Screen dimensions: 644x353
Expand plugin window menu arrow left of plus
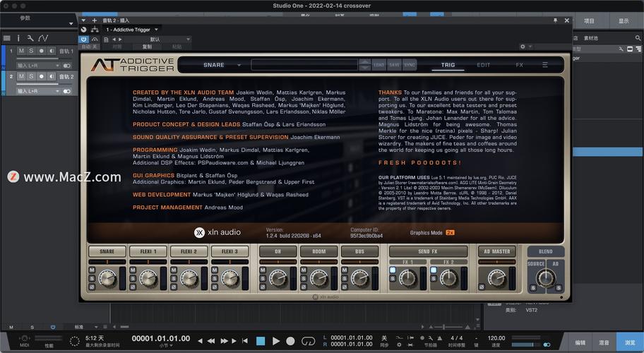point(84,20)
